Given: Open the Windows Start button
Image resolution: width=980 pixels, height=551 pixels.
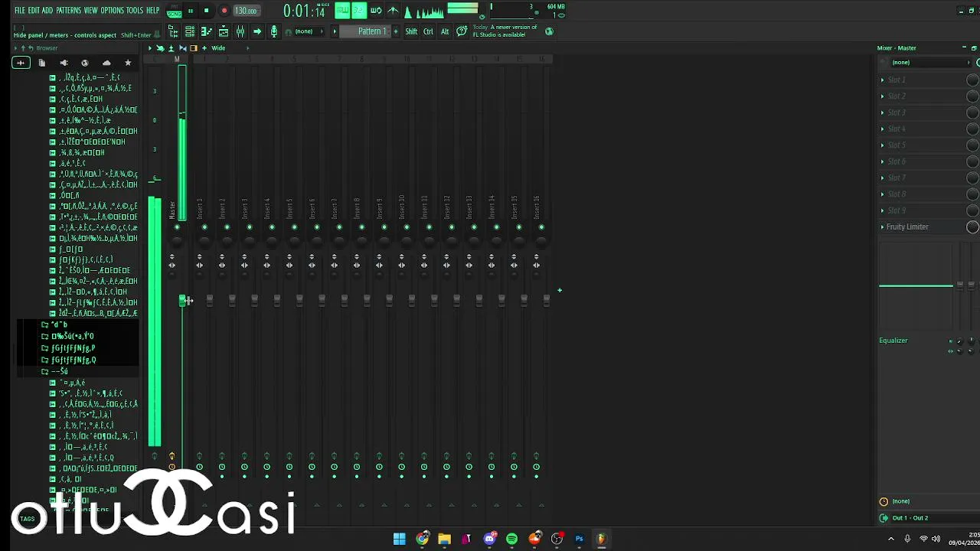Looking at the screenshot, I should 400,539.
